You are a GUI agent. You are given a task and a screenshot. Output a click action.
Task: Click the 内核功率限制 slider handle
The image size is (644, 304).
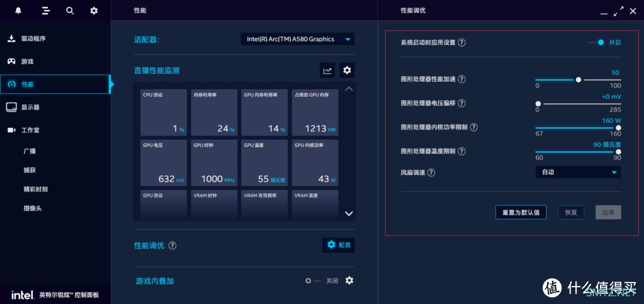click(618, 128)
